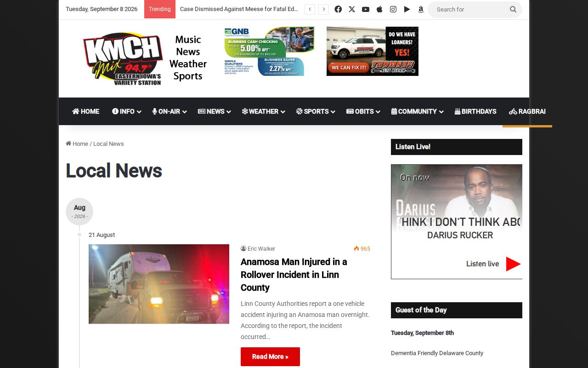588x368 pixels.
Task: Click the 21 August date label
Action: coord(102,235)
